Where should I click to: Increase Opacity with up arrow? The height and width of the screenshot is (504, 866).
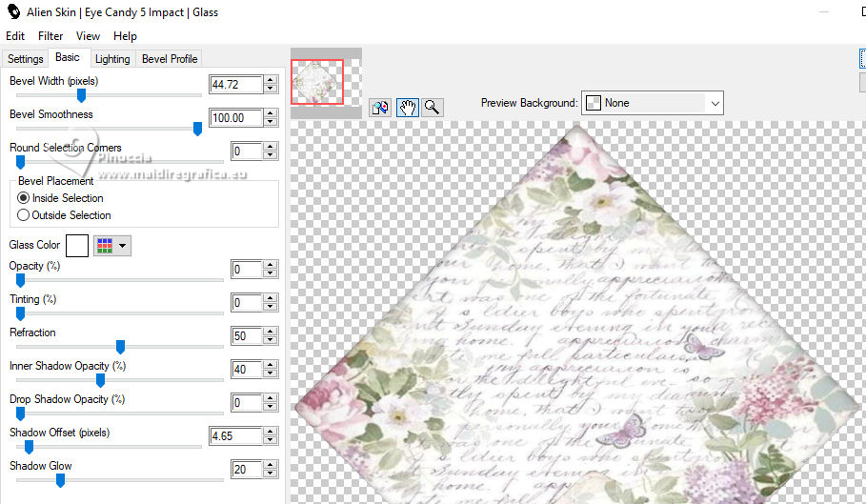coord(271,265)
